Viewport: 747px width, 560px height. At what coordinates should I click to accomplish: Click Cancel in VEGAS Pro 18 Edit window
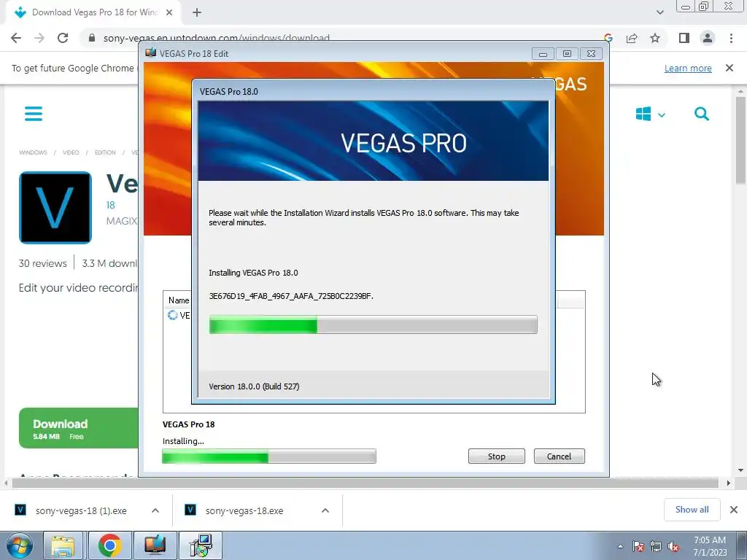point(560,456)
